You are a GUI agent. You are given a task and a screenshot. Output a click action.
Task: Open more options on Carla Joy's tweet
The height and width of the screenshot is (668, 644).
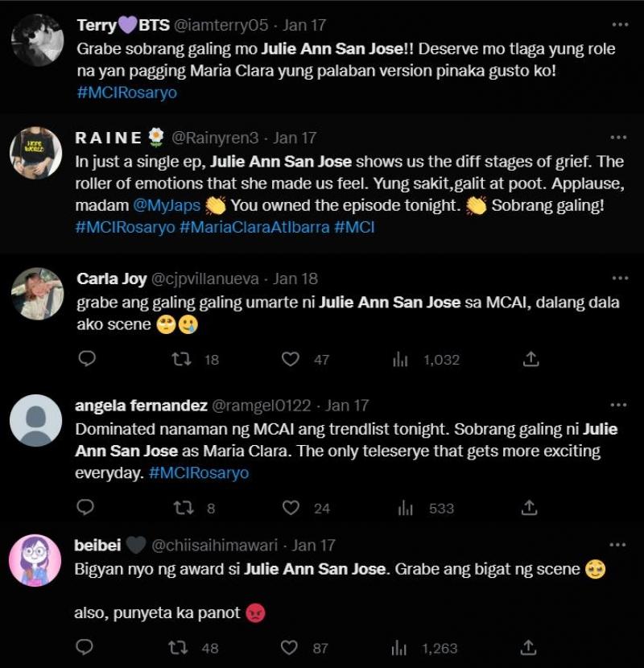pos(618,278)
